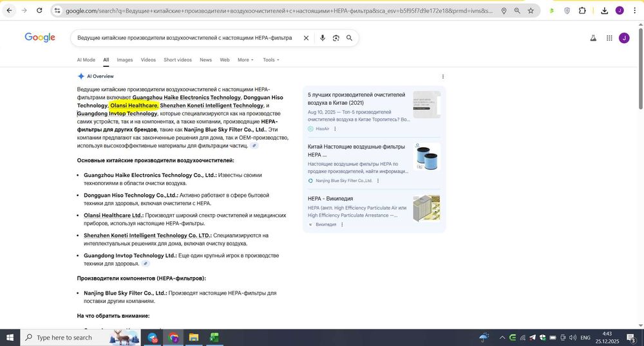
Task: Search by image with Google Lens icon
Action: 336,38
